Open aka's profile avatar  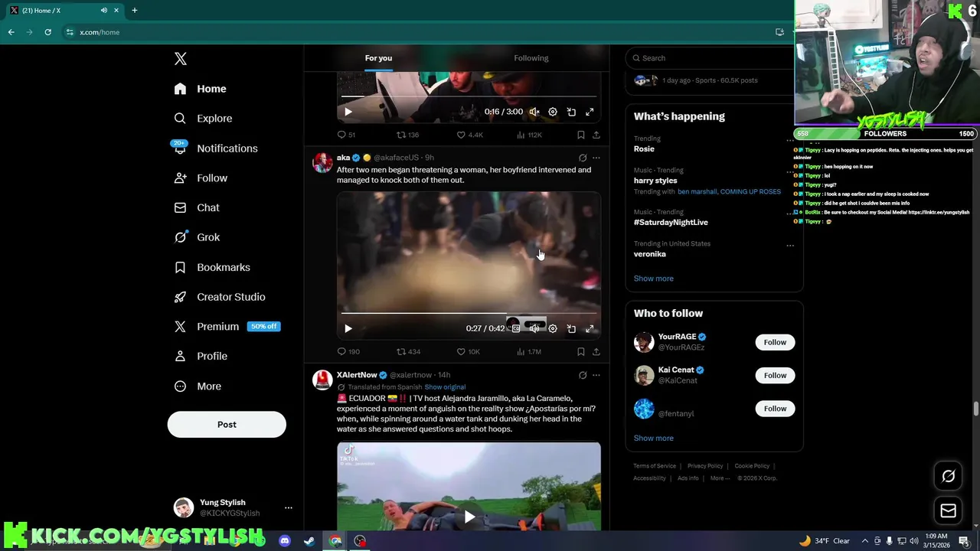coord(322,162)
